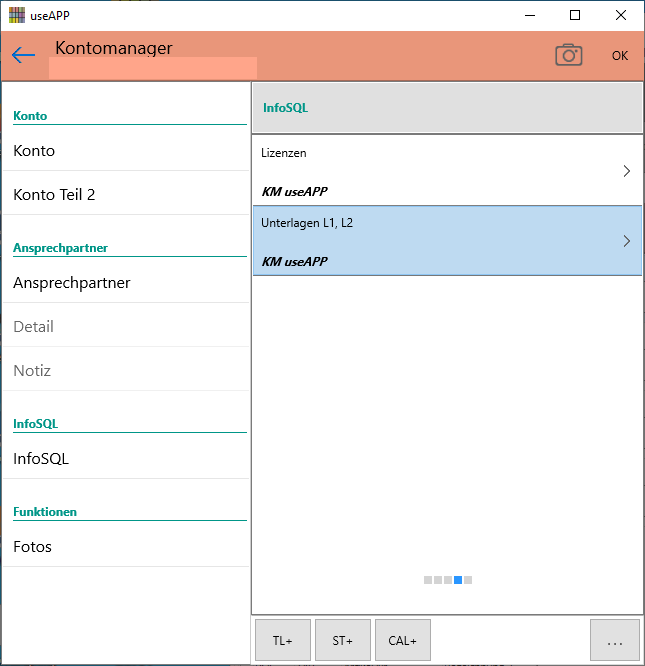Click the TL+ button

click(x=283, y=640)
